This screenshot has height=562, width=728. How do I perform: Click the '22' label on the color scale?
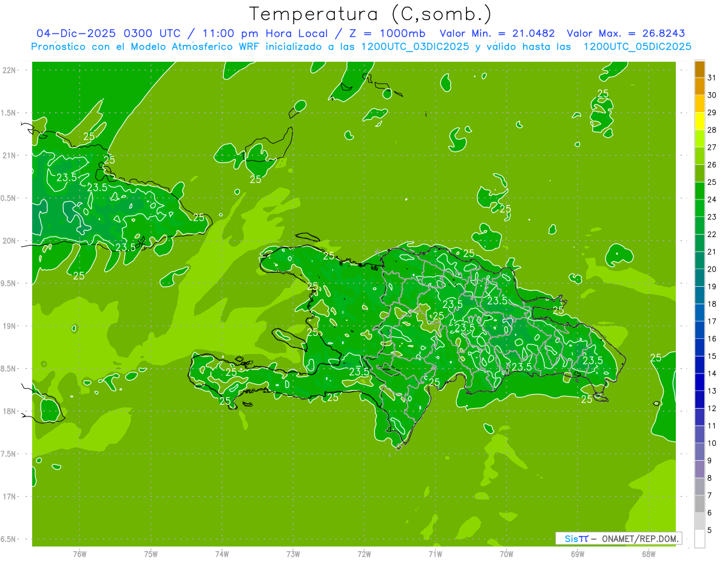712,235
